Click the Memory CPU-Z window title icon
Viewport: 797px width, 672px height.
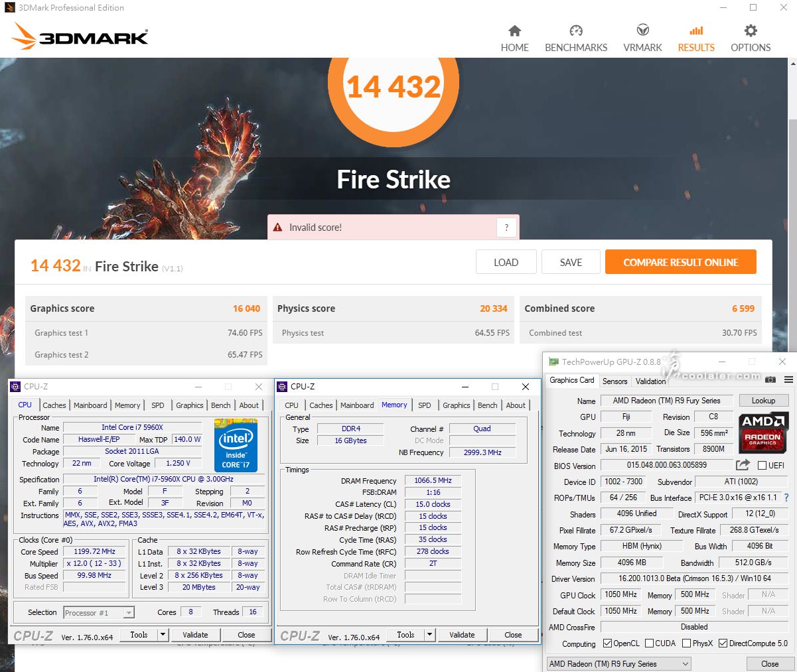[282, 386]
